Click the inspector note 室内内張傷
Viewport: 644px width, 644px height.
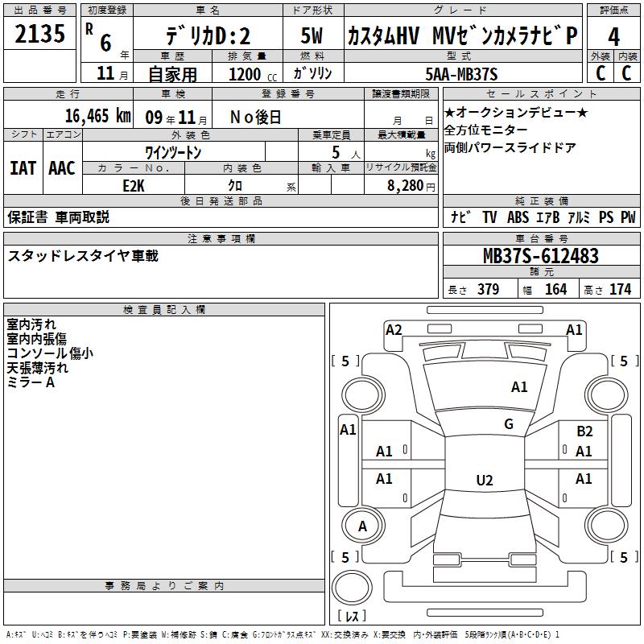click(x=36, y=338)
